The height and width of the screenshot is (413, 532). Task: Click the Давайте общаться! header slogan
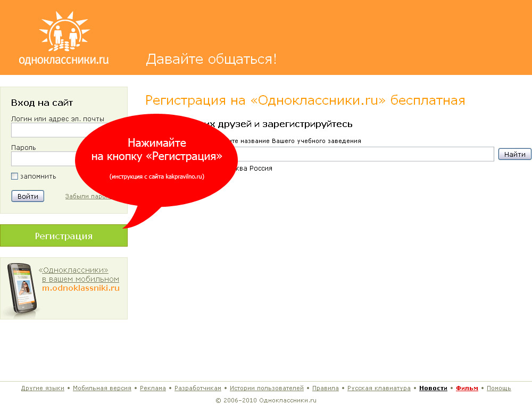tap(211, 59)
